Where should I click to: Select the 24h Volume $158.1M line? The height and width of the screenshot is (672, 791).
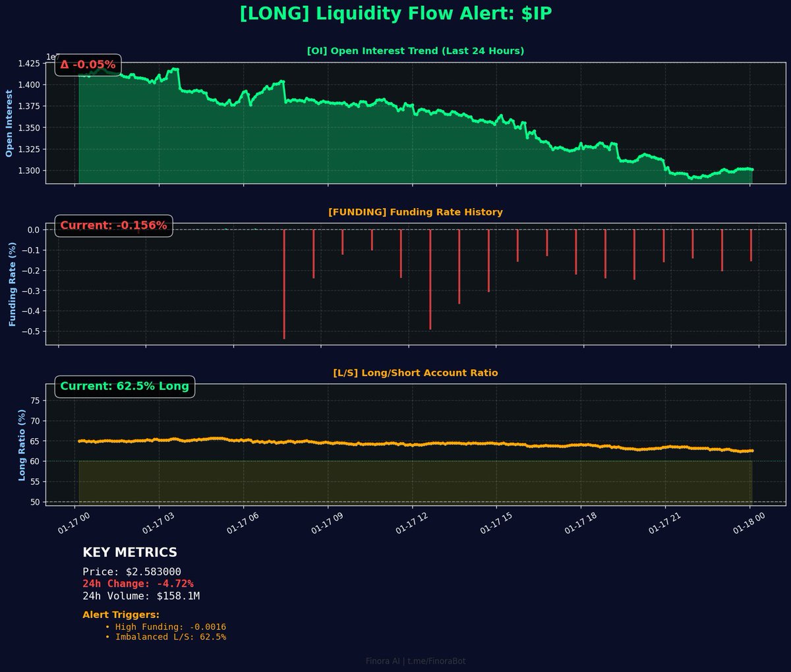tap(141, 596)
